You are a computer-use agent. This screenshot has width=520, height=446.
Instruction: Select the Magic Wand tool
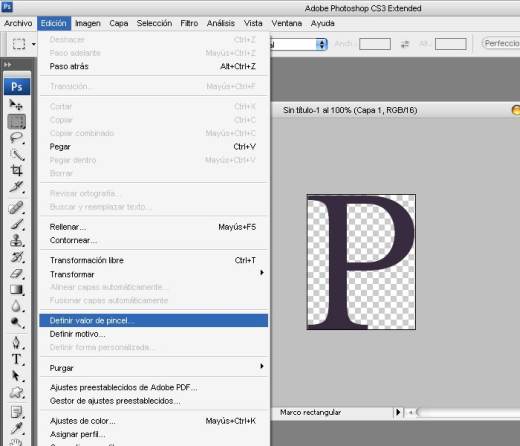tap(17, 155)
